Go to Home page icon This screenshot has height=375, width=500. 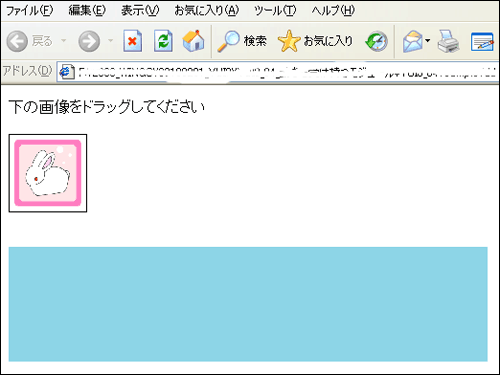point(193,41)
